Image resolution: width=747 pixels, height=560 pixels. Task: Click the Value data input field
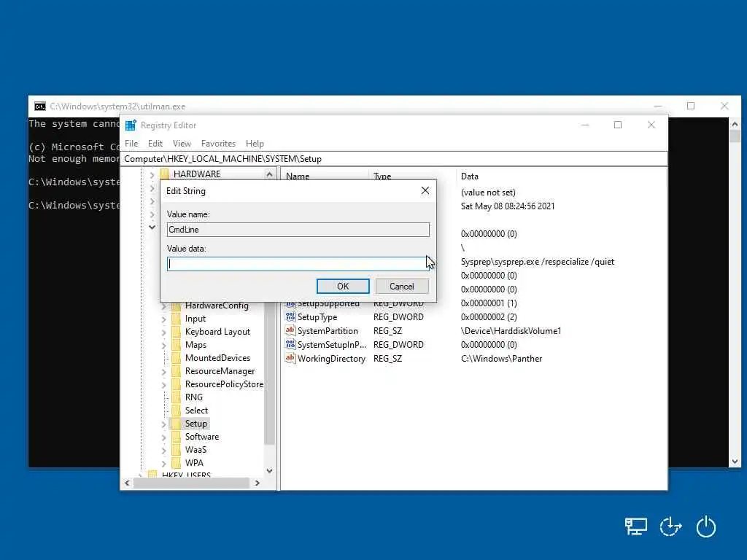(x=298, y=264)
